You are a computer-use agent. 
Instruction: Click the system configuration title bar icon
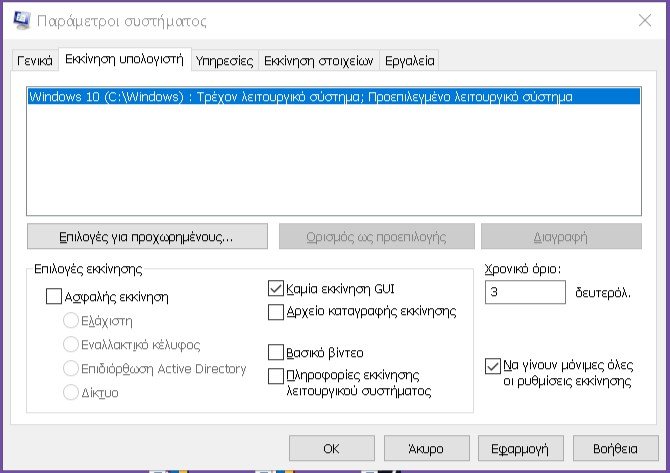click(x=19, y=20)
